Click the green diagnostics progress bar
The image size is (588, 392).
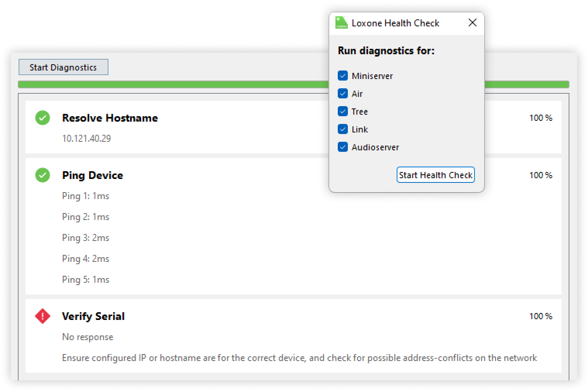coord(170,84)
